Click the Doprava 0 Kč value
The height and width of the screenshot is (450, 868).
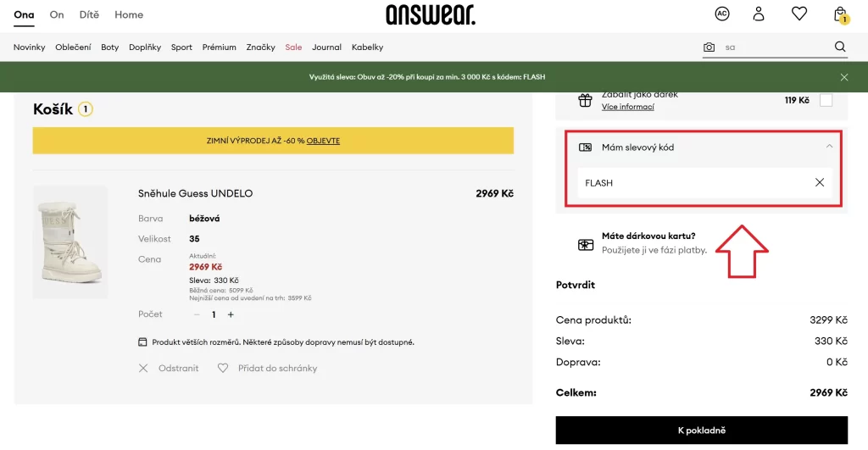(x=837, y=363)
